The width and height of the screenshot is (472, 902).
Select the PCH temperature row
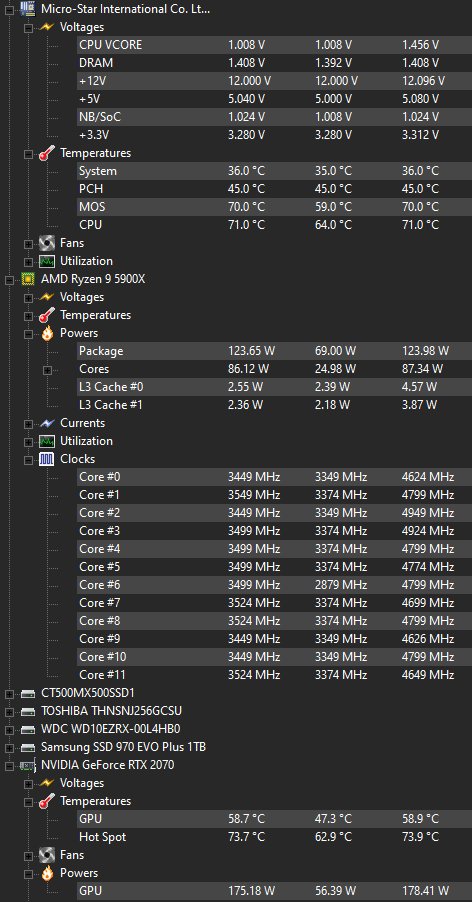tap(274, 189)
